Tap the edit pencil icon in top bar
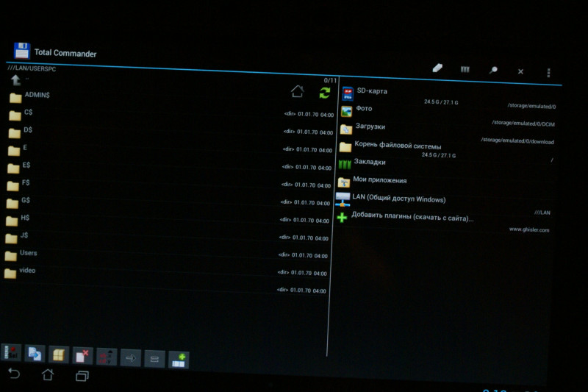The image size is (588, 392). [437, 68]
